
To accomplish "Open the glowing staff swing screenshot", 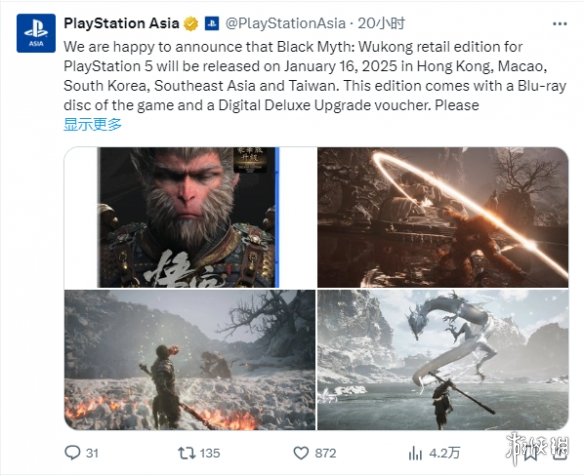I will (x=443, y=217).
